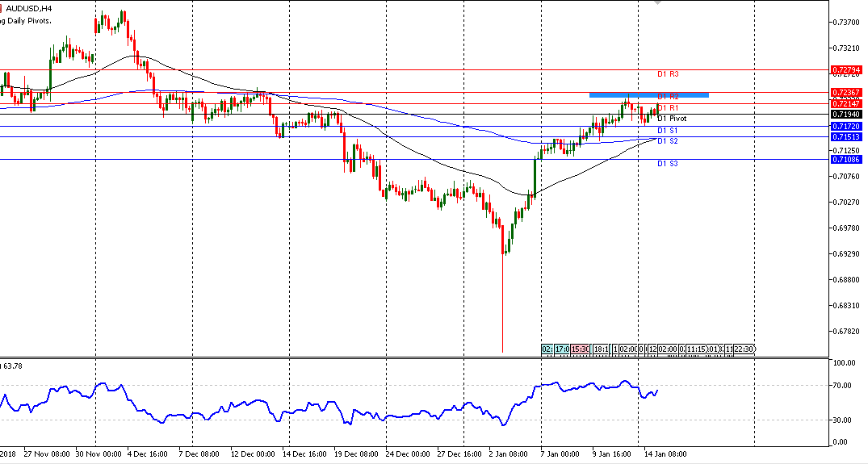Select the blue resistance zone rectangle
The image size is (868, 464).
tap(648, 95)
